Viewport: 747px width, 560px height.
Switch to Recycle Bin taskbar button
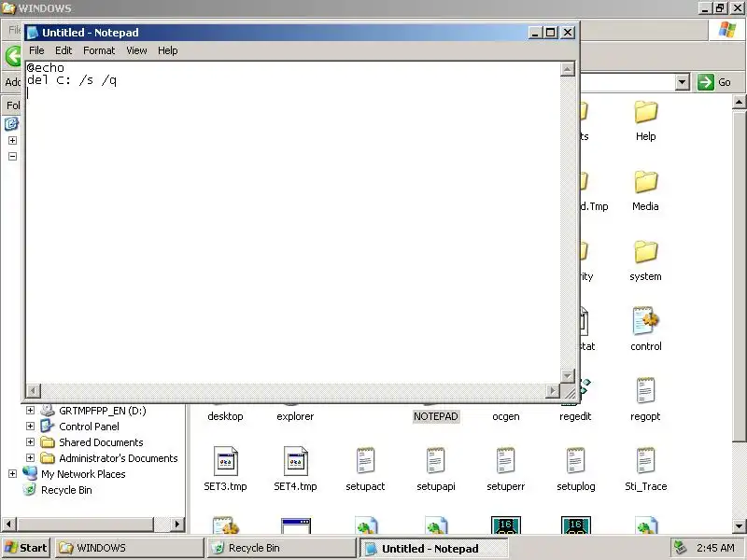(282, 548)
